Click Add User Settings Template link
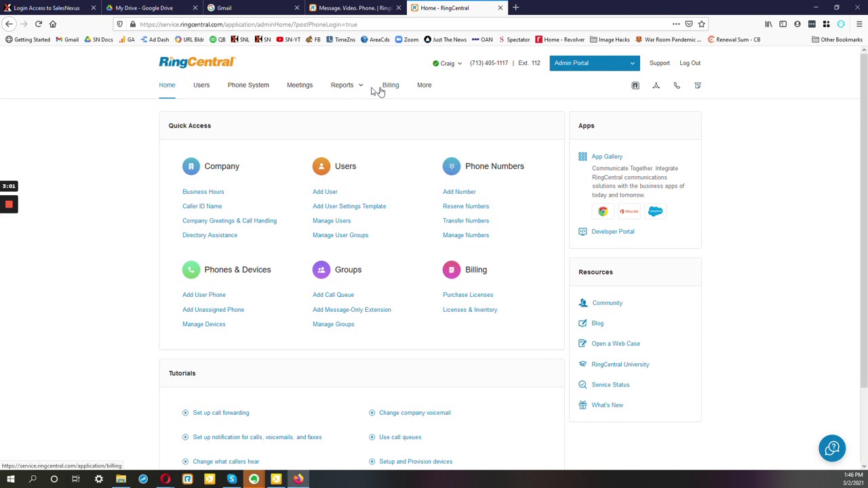Image resolution: width=868 pixels, height=488 pixels. pyautogui.click(x=349, y=206)
